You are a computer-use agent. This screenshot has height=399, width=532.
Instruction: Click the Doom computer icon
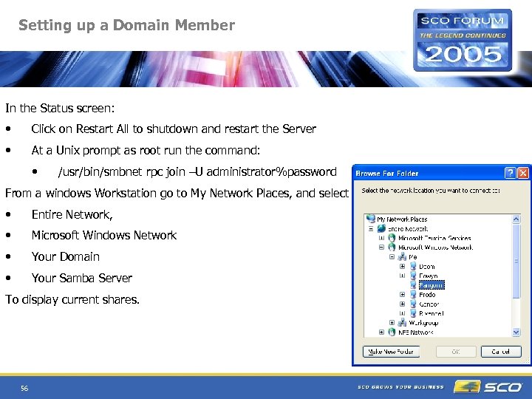413,266
